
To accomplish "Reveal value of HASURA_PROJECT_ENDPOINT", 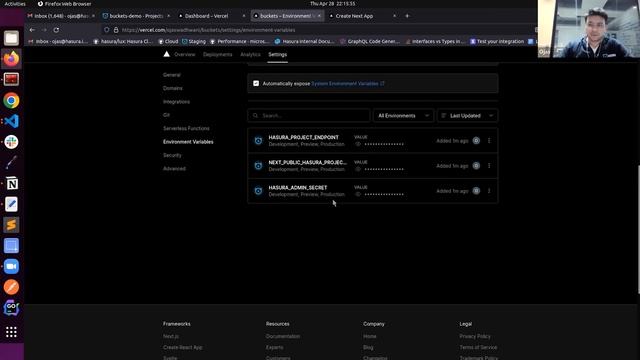I will 358,144.
